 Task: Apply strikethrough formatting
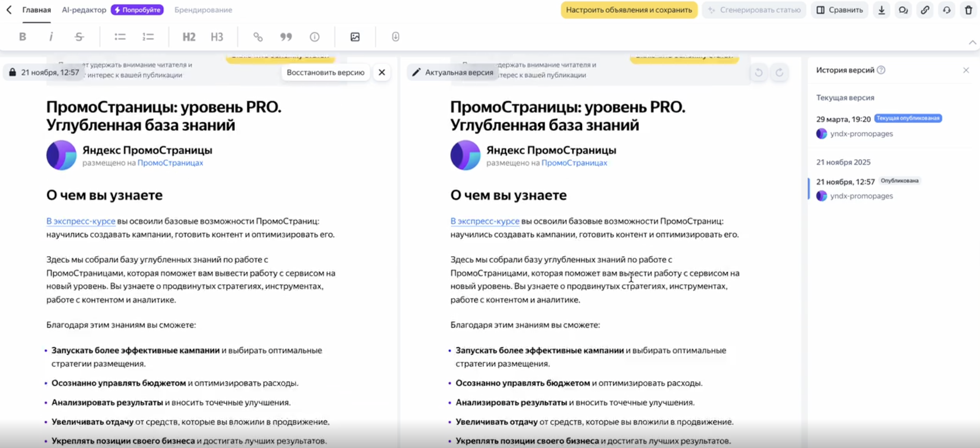click(79, 37)
